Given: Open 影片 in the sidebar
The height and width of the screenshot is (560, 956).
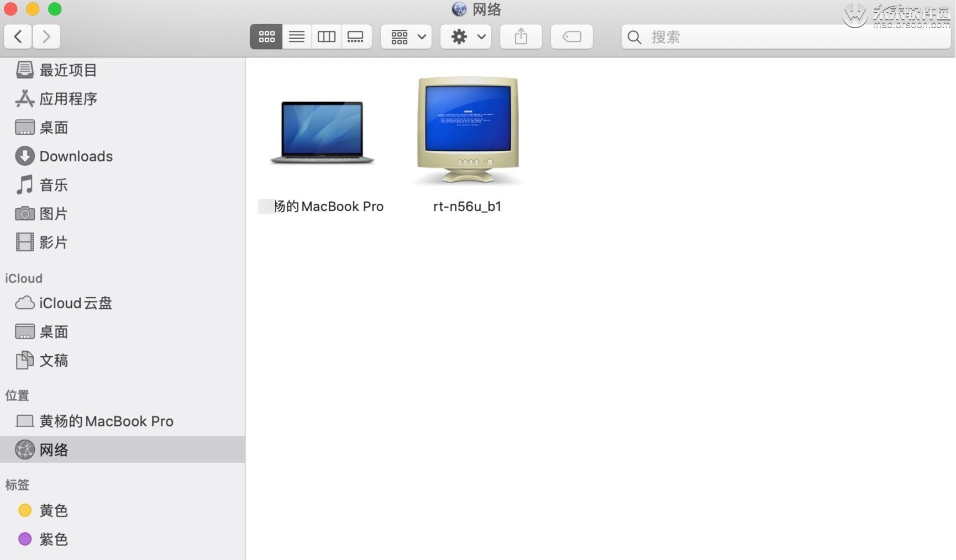Looking at the screenshot, I should coord(123,242).
